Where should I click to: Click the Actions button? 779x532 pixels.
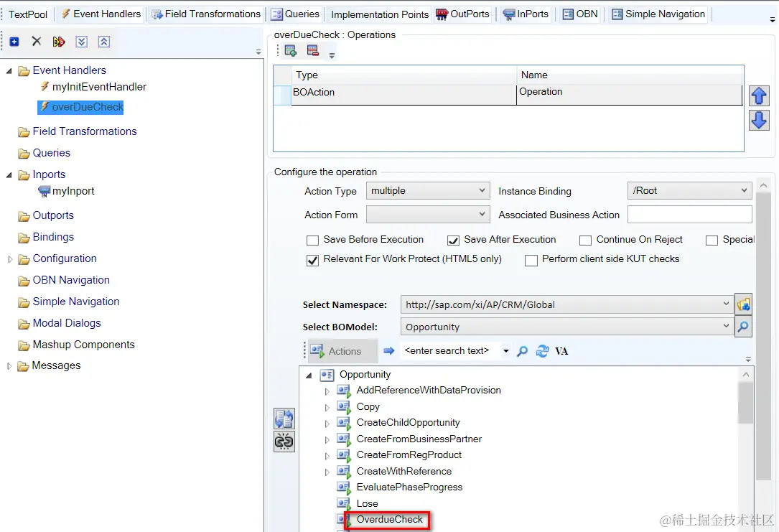(x=342, y=351)
